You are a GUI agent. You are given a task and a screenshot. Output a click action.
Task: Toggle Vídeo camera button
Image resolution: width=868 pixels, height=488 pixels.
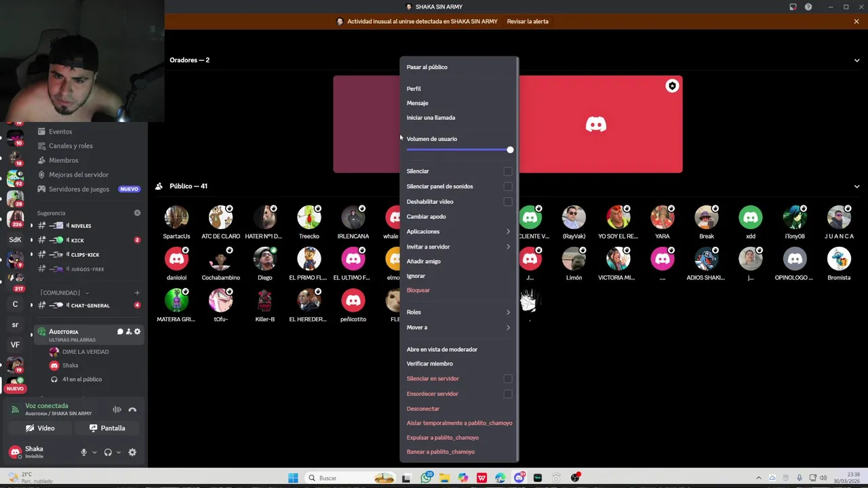(x=40, y=428)
